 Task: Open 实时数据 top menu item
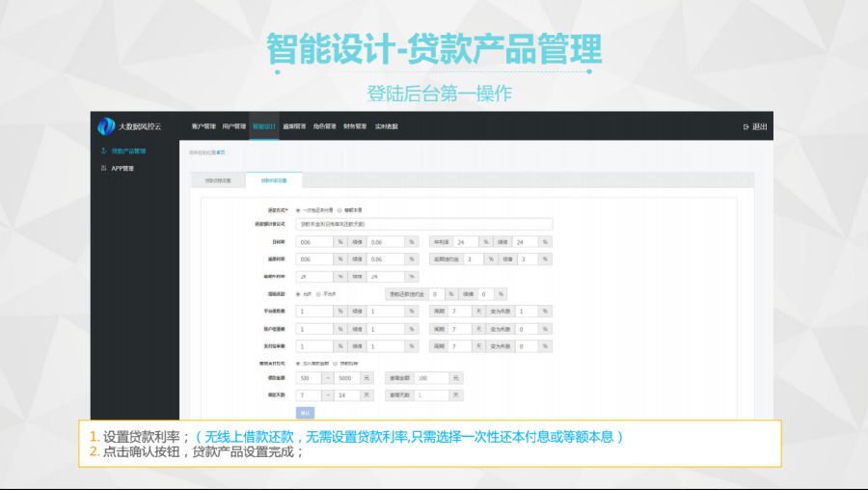tap(386, 126)
